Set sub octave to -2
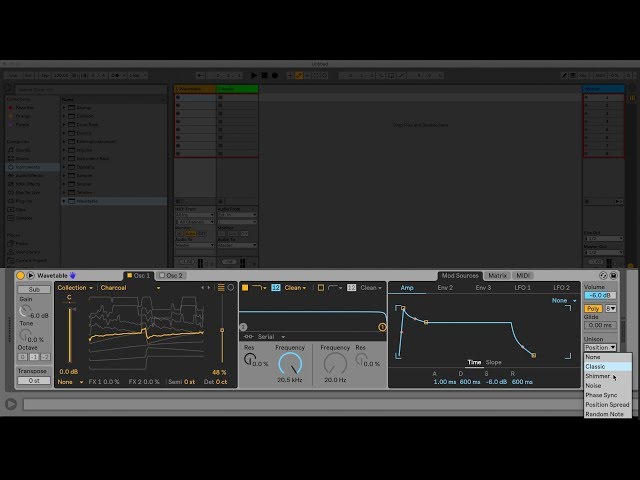The height and width of the screenshot is (480, 640). click(x=45, y=357)
